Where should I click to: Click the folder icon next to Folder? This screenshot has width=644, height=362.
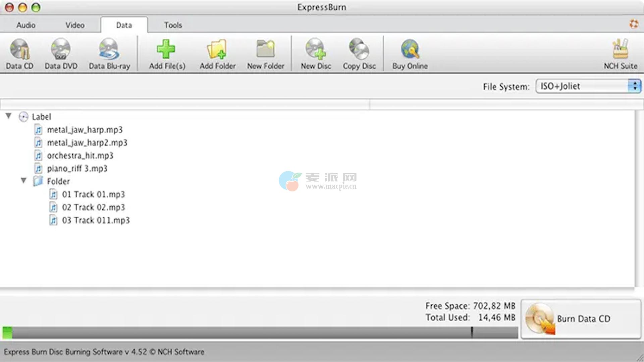click(38, 181)
